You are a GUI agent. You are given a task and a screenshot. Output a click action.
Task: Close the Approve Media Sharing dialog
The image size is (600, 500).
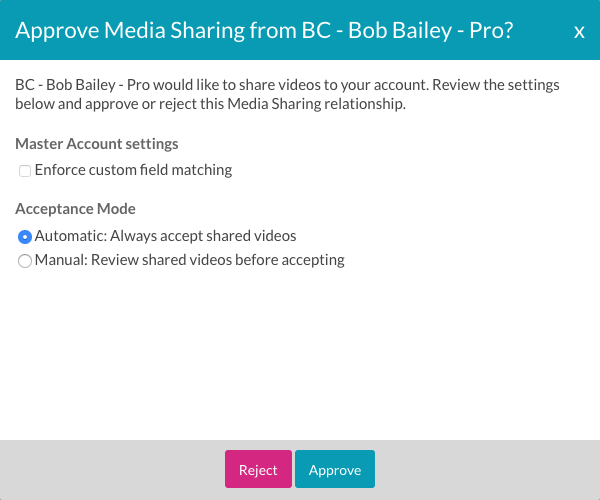[579, 32]
